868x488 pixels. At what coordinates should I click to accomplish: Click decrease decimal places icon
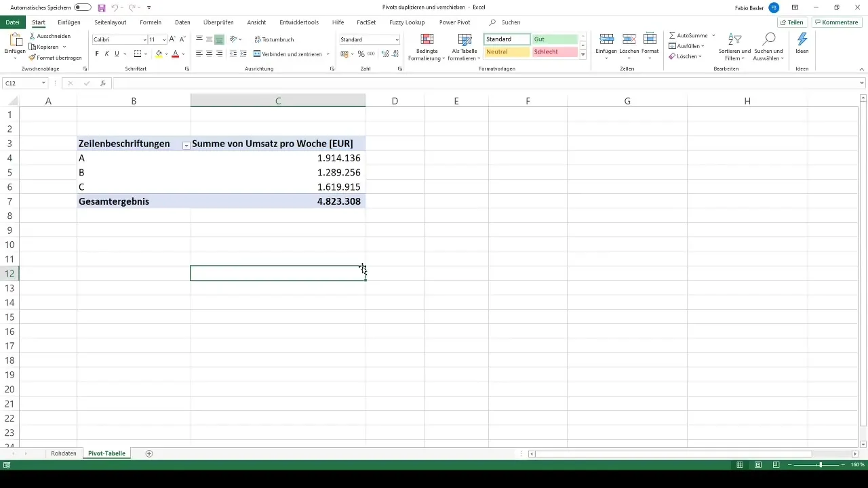pos(395,54)
